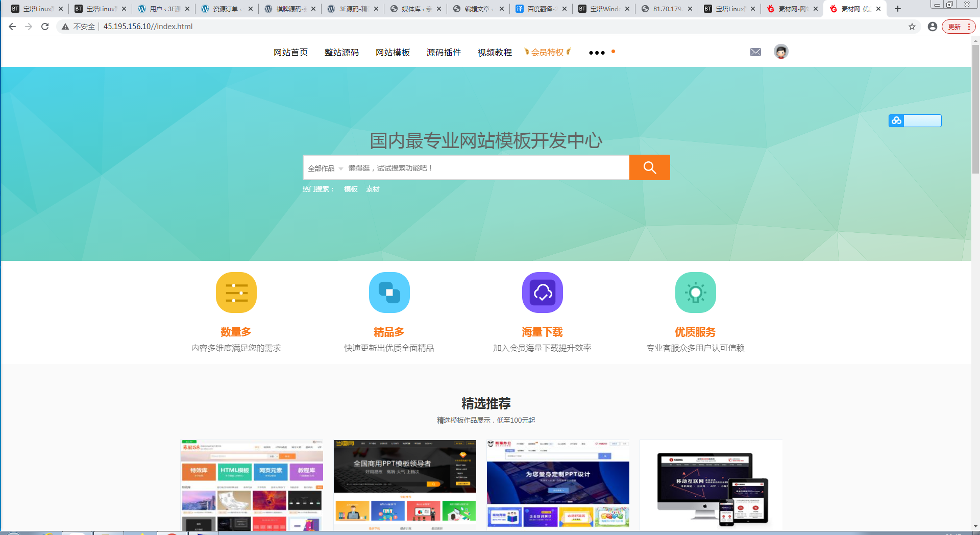The image size is (980, 535).
Task: Switch to the 百度翻译 browser tab
Action: pyautogui.click(x=538, y=9)
